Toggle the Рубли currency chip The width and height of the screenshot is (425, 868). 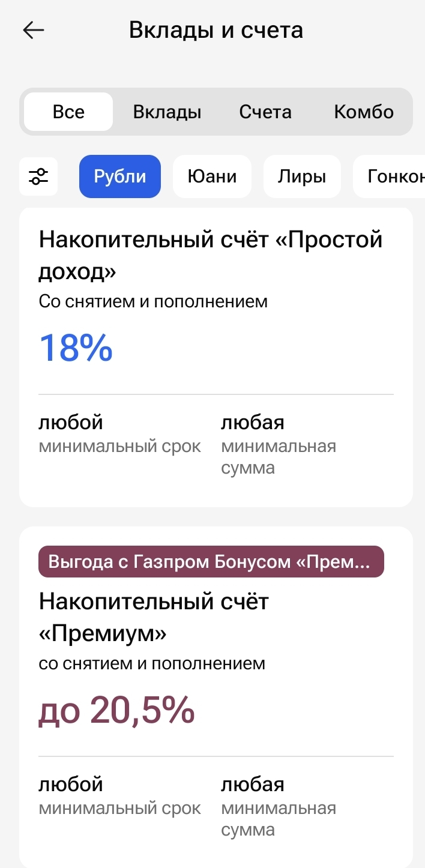pyautogui.click(x=120, y=176)
